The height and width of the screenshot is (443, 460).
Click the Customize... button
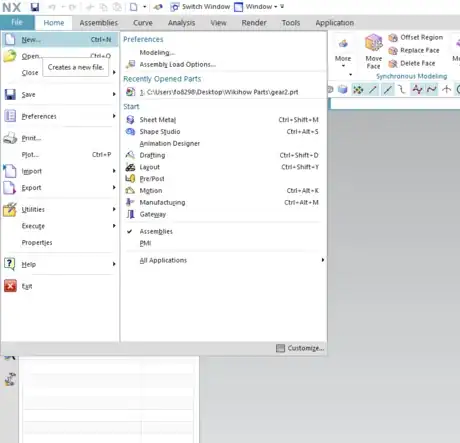point(300,348)
